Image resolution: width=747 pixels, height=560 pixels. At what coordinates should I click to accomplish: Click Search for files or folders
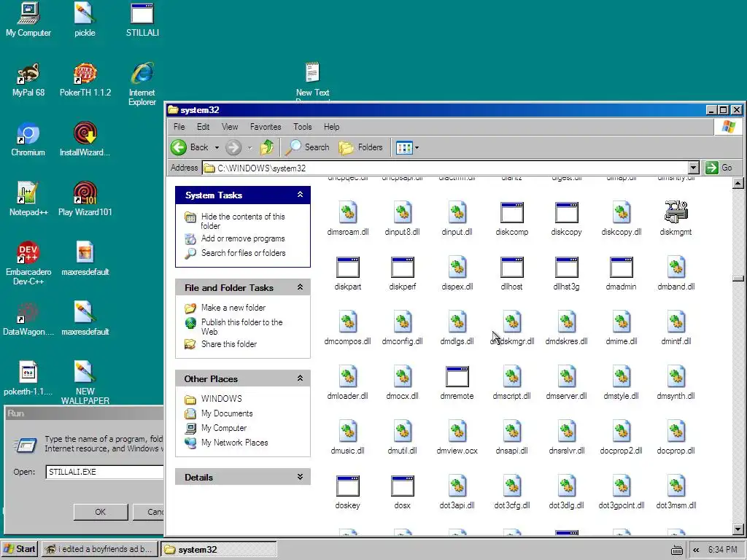pos(244,253)
